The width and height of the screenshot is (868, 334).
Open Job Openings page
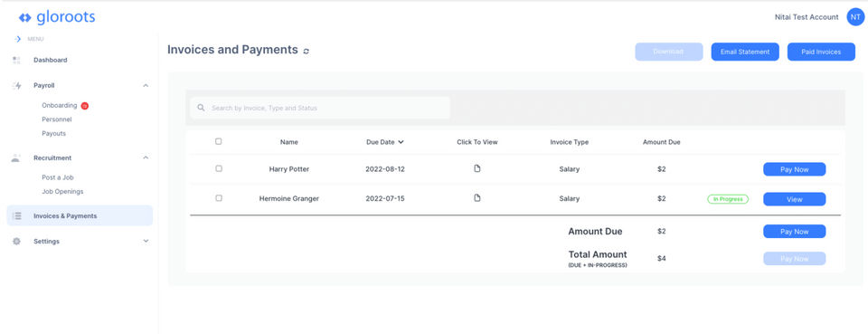62,192
